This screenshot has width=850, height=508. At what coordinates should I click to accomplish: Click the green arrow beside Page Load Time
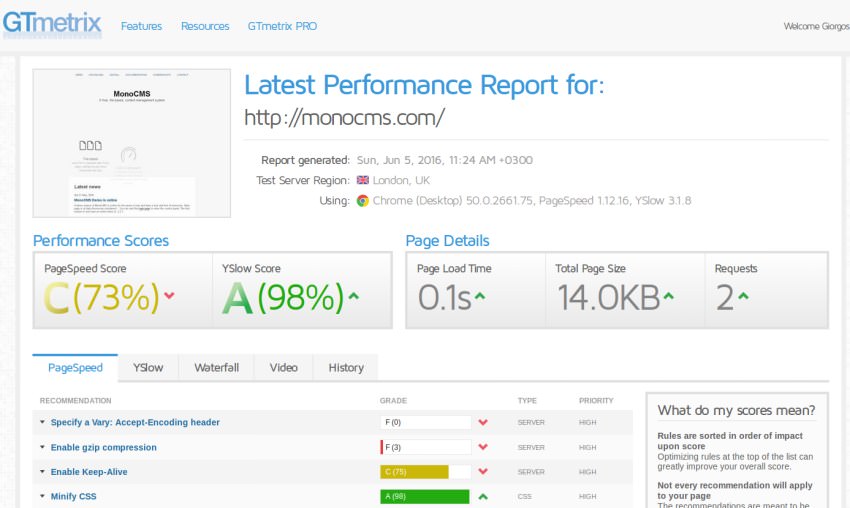pyautogui.click(x=480, y=296)
